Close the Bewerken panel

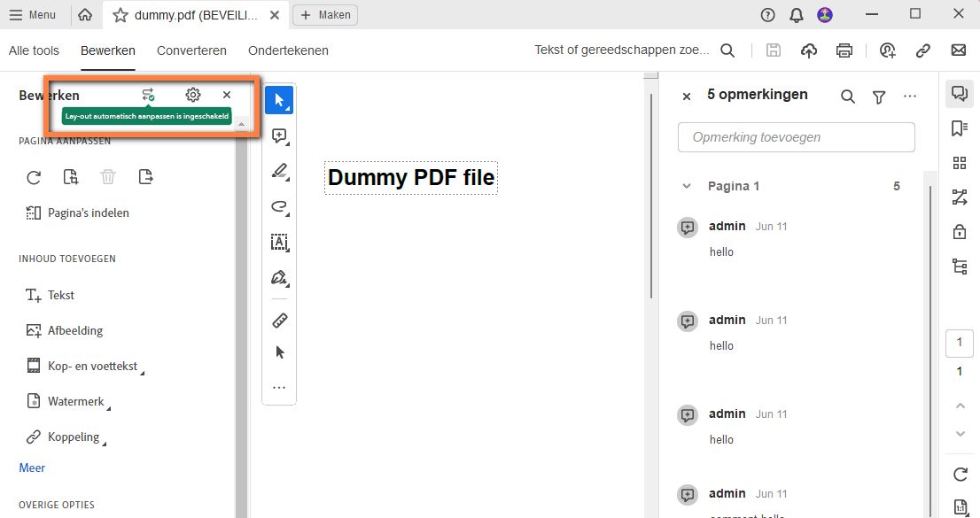tap(227, 95)
